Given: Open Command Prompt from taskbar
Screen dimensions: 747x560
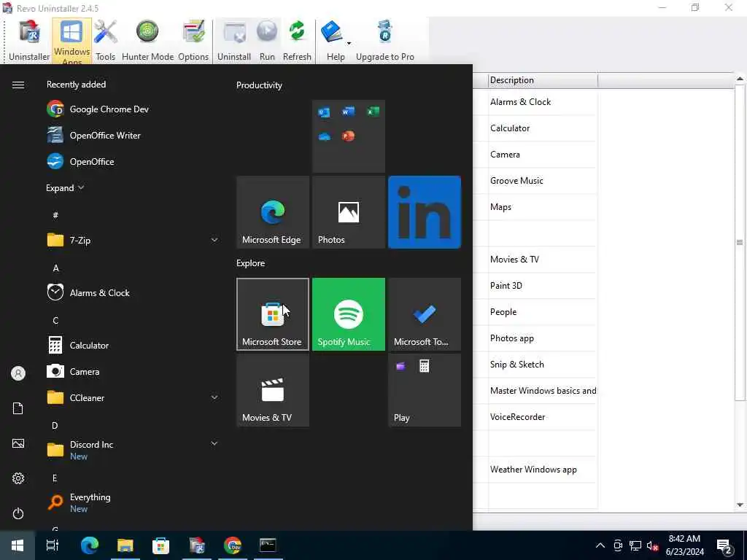Looking at the screenshot, I should click(268, 545).
